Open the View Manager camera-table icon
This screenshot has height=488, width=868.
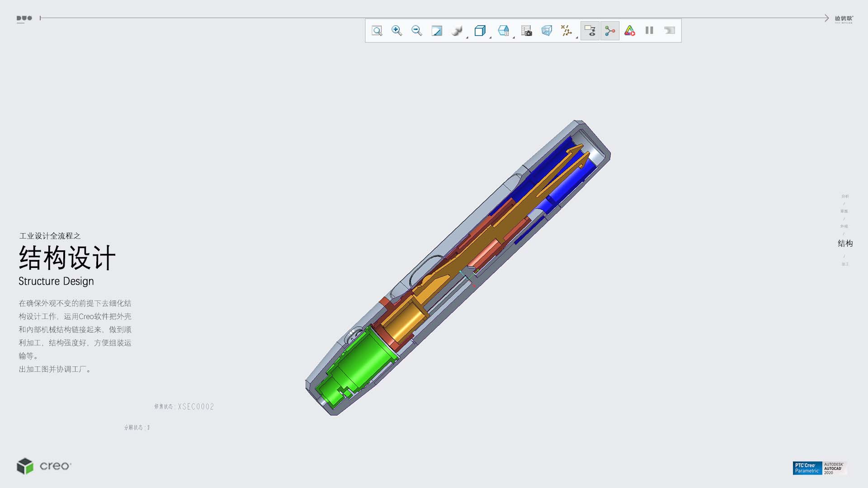(526, 31)
